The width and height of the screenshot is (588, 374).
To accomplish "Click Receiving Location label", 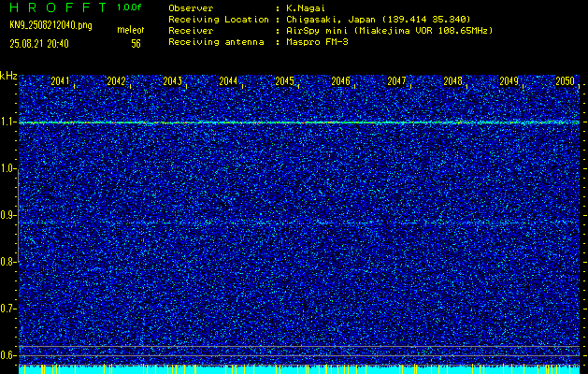I will click(x=219, y=20).
